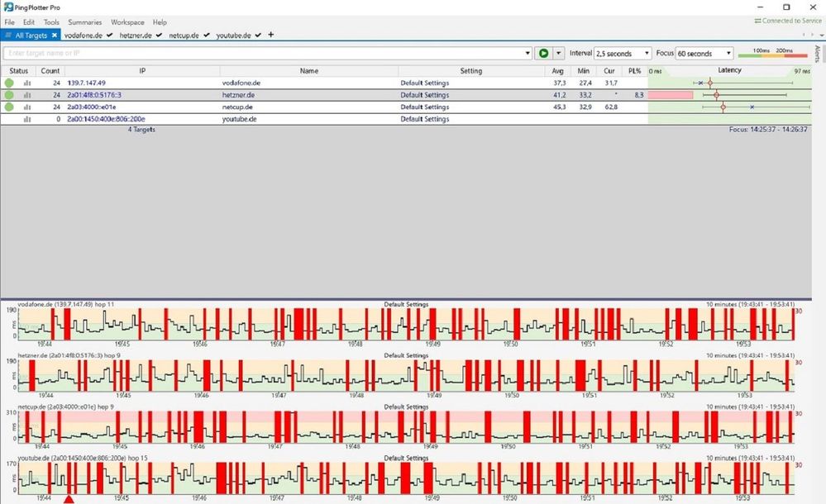Click the PingPlotter Pro app icon
The height and width of the screenshot is (504, 826).
click(8, 7)
